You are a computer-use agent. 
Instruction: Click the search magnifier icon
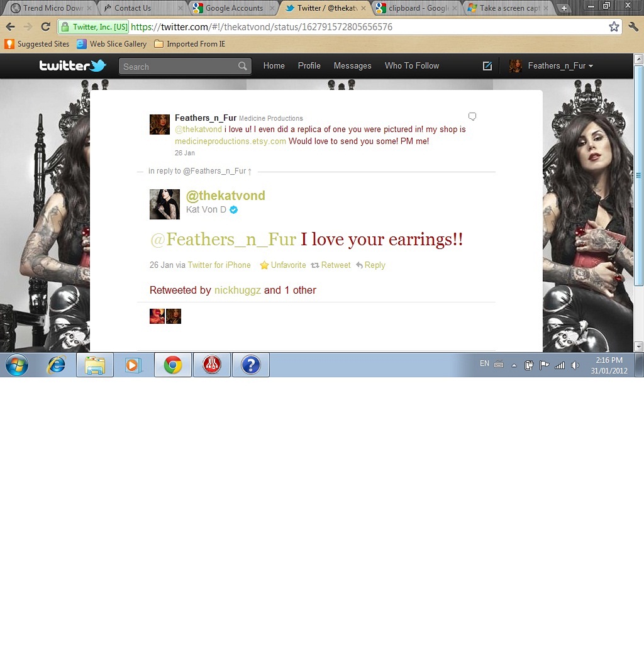point(243,66)
